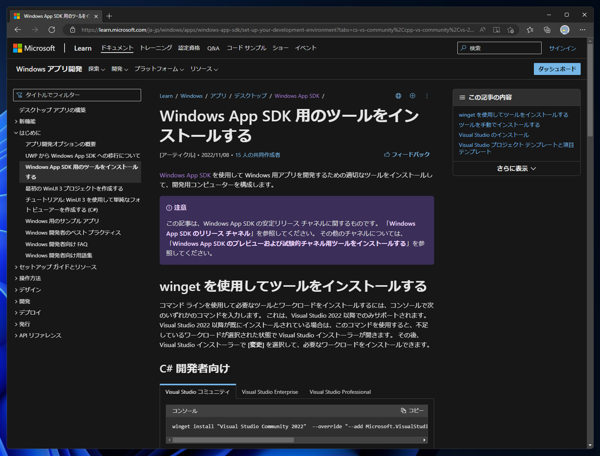Copy the console code with コピー button
This screenshot has height=456, width=600.
(412, 410)
